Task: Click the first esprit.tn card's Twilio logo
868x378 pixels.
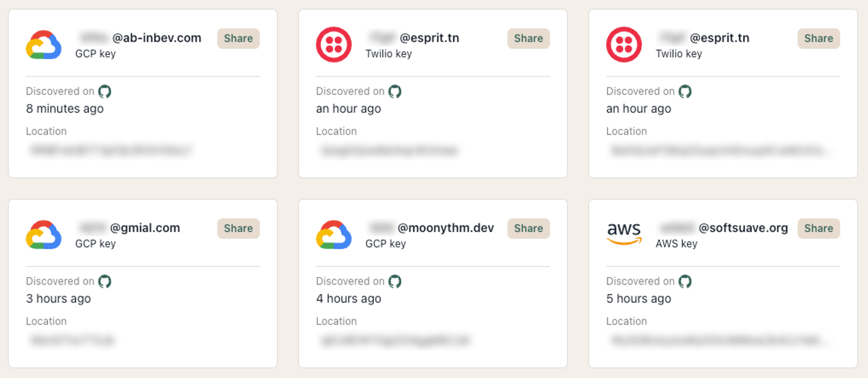Action: 334,45
